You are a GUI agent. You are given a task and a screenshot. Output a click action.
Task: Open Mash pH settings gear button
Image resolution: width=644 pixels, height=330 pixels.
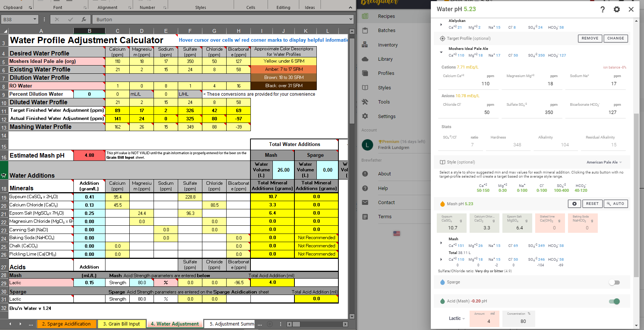(574, 204)
